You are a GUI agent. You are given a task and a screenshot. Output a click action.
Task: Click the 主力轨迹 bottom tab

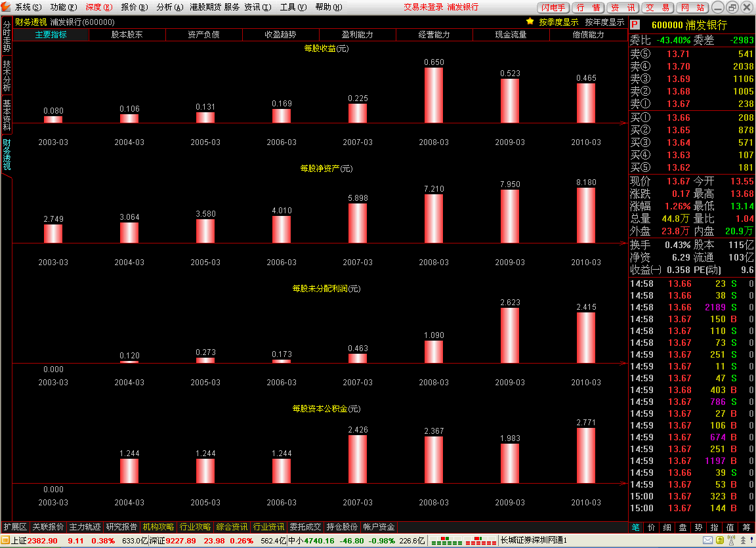85,527
